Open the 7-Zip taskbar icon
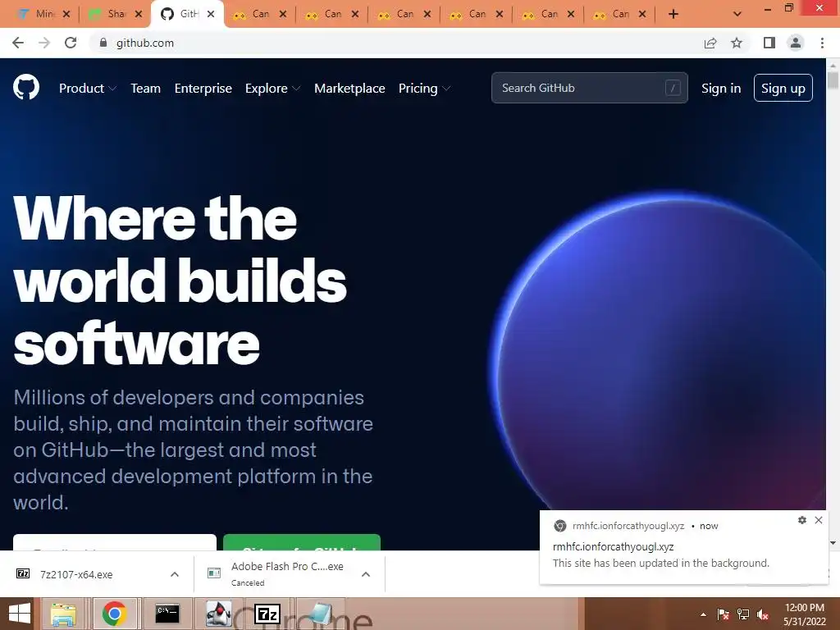 tap(267, 614)
